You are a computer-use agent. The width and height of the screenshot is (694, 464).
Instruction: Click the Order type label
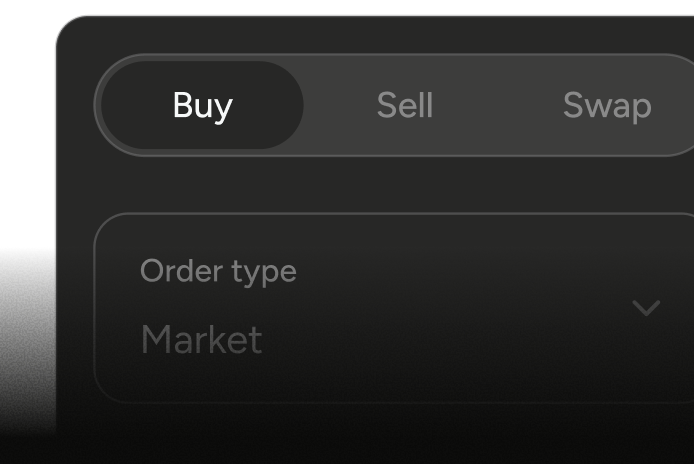pos(218,271)
